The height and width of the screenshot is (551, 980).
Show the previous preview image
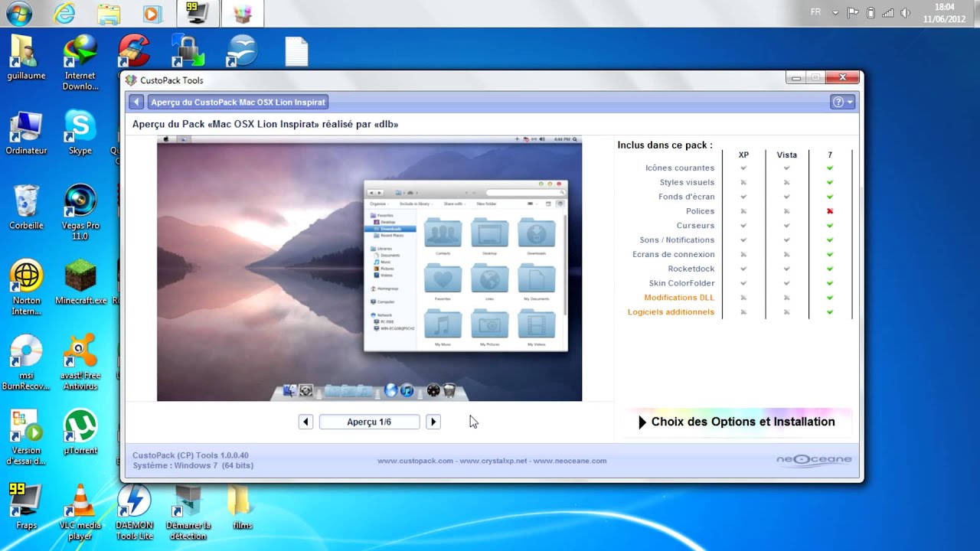point(305,422)
